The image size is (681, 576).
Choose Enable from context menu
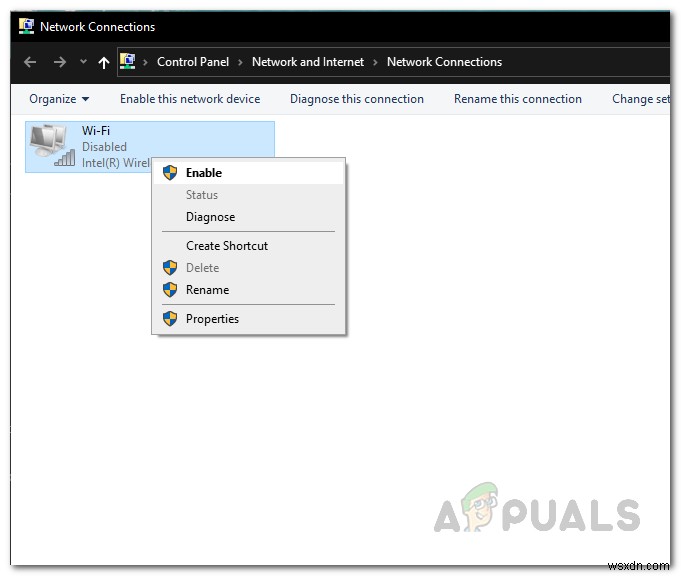pyautogui.click(x=249, y=173)
